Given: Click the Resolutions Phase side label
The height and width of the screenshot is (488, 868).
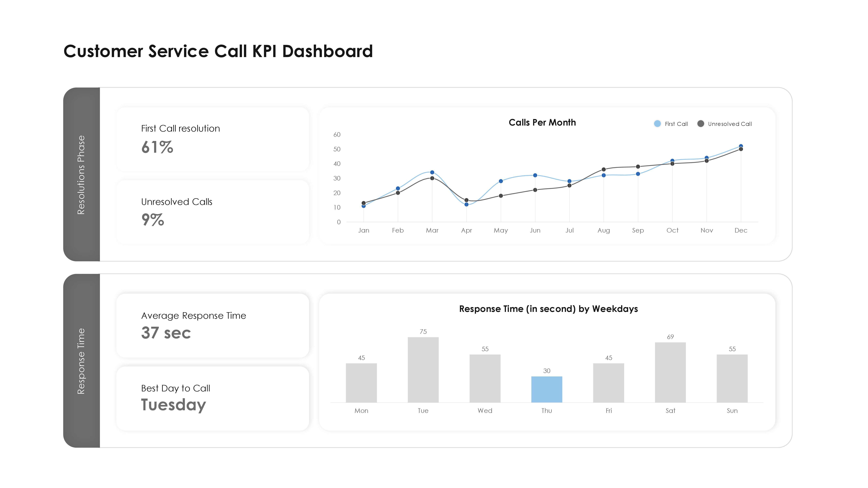Looking at the screenshot, I should 81,175.
